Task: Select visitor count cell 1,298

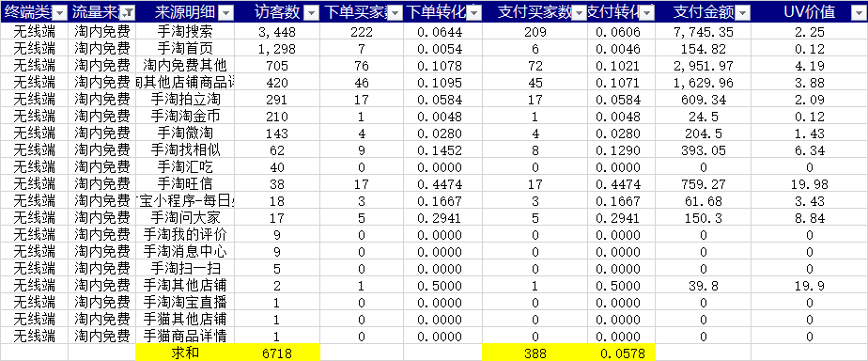Action: [x=277, y=49]
